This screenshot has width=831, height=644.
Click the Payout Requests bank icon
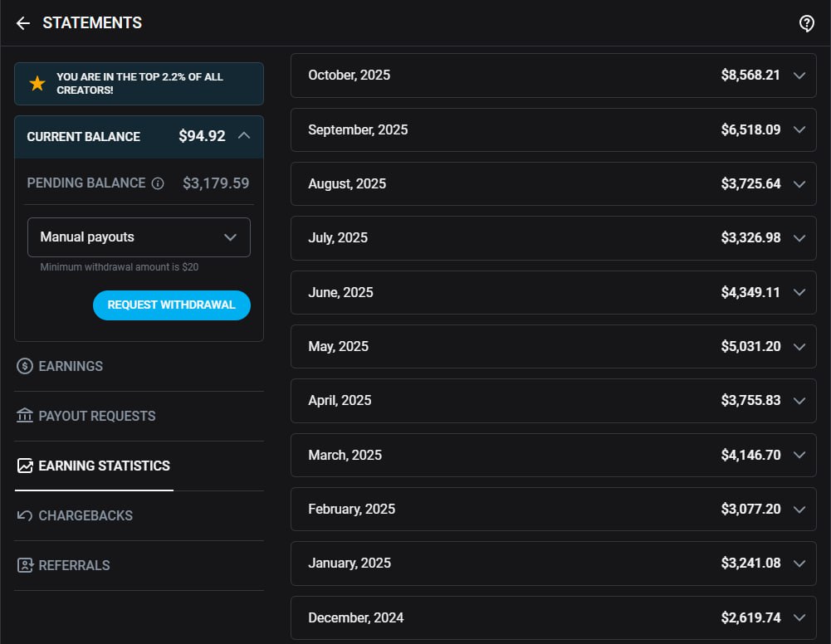click(x=25, y=416)
